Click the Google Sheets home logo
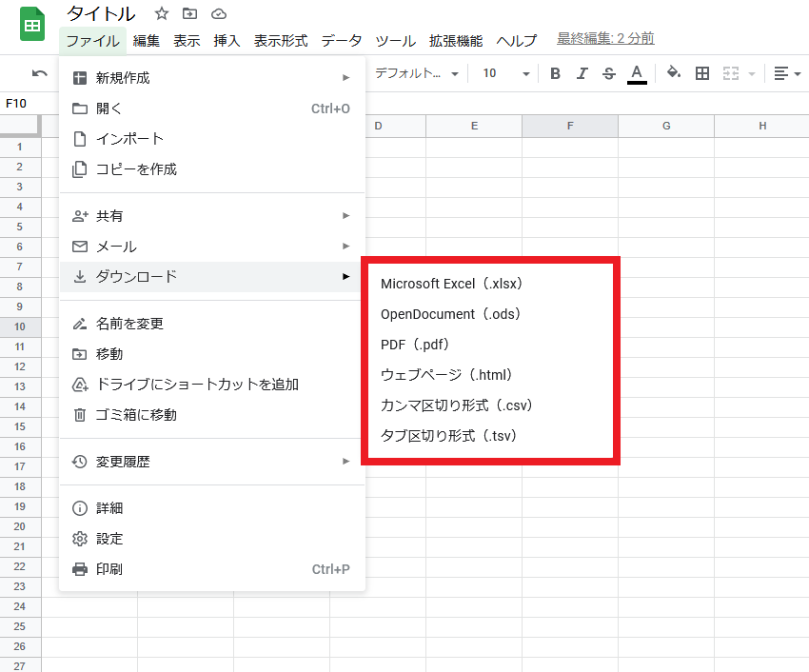The image size is (809, 672). click(32, 24)
